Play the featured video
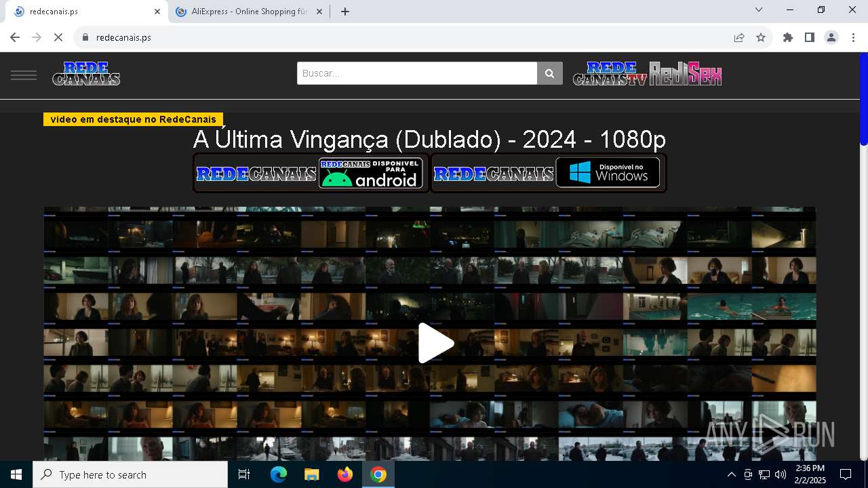Screen dimensions: 868x488 [x=435, y=343]
